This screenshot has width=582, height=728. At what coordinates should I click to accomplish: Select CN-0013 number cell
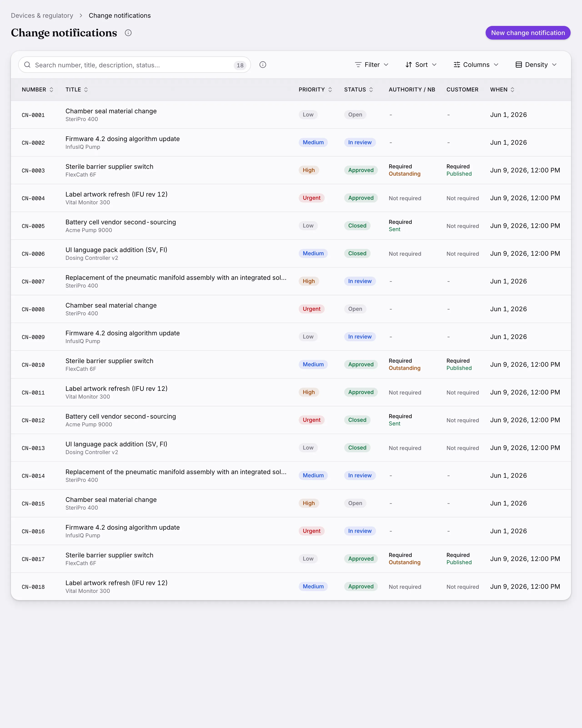point(33,448)
